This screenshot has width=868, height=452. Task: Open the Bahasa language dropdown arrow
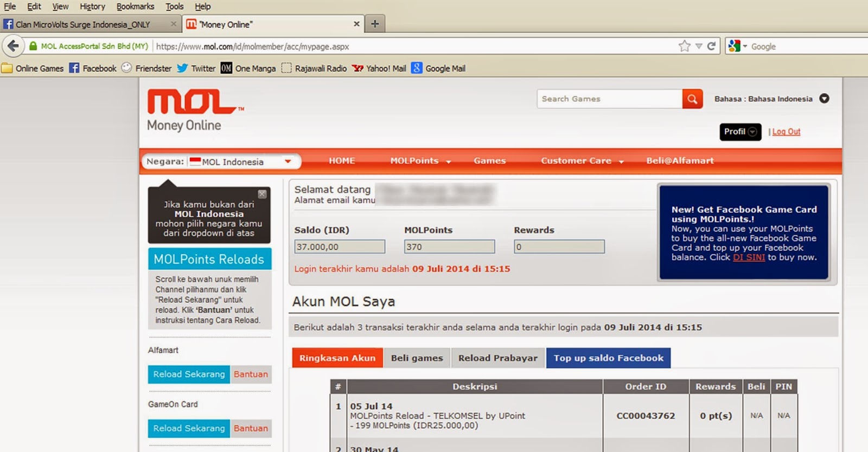[824, 99]
